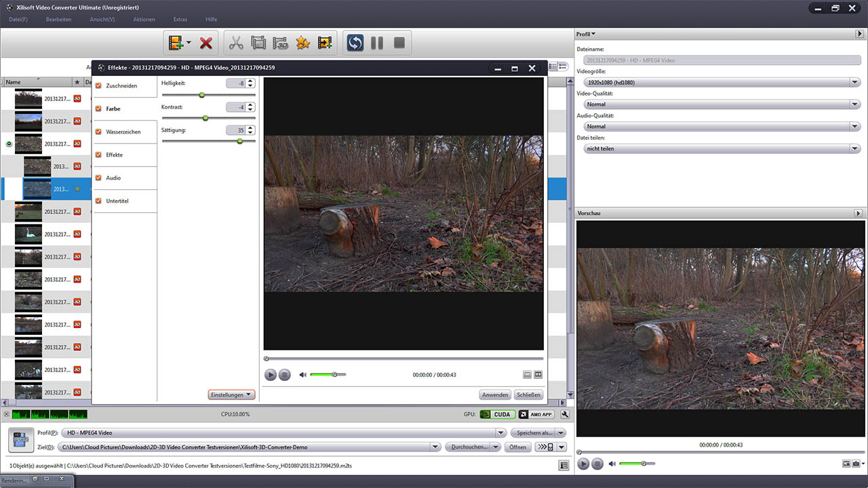Increase the Helligkeit value with up arrow
This screenshot has height=488, width=868.
click(250, 81)
